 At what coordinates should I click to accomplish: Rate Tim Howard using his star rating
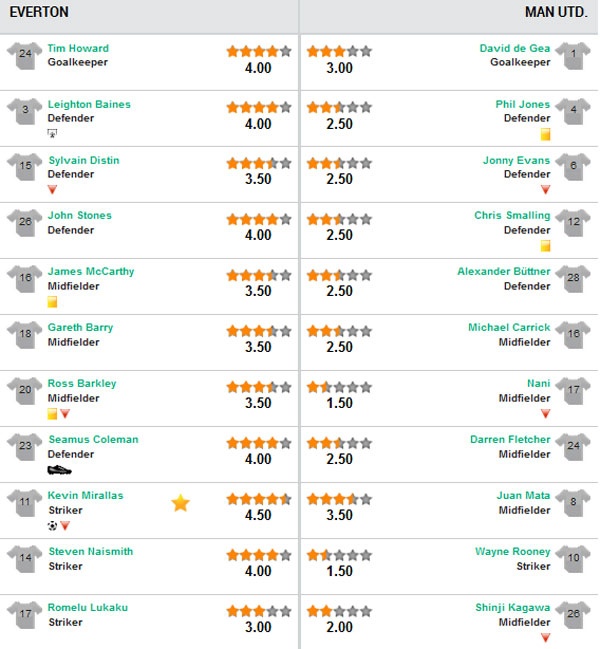(258, 51)
